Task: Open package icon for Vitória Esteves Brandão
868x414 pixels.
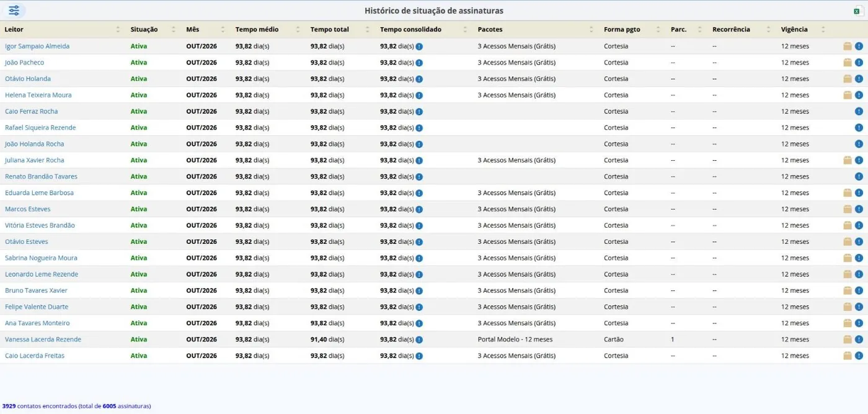Action: [x=848, y=225]
